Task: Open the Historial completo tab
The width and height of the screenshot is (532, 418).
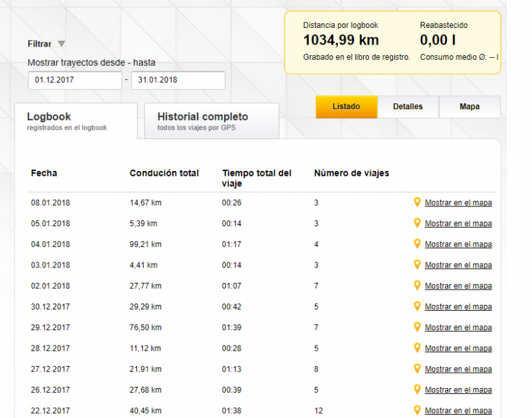Action: [211, 121]
